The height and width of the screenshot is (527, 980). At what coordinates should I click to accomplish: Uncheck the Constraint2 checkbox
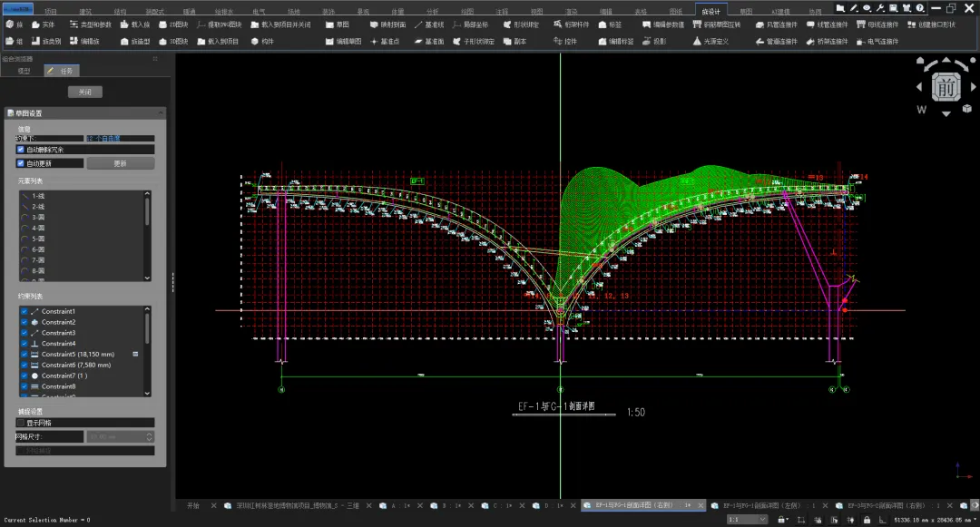coord(24,322)
